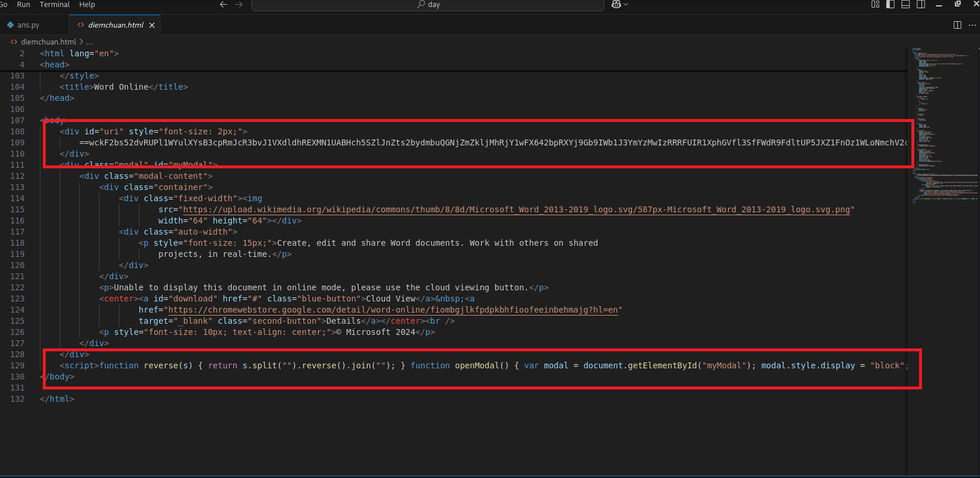Click the Go Back arrow
Screen dimensions: 980x478
point(223,5)
